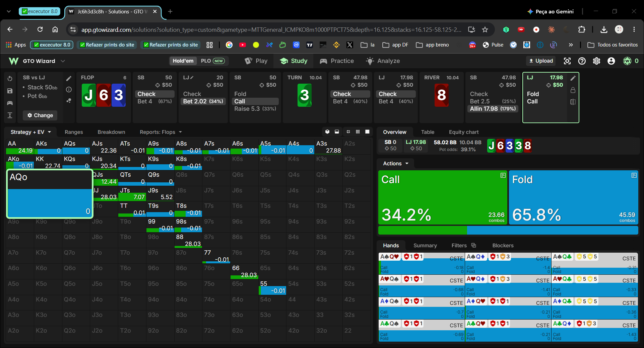Screen dimensions: 644x348
Task: Click the lock icon in the LJ 17.98 card
Action: tap(573, 90)
